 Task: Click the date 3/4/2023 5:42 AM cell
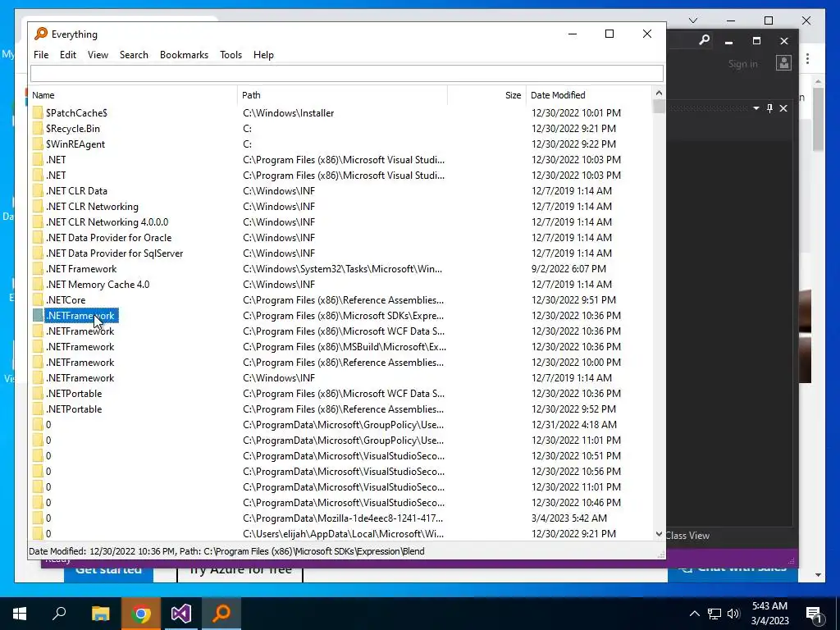point(569,518)
